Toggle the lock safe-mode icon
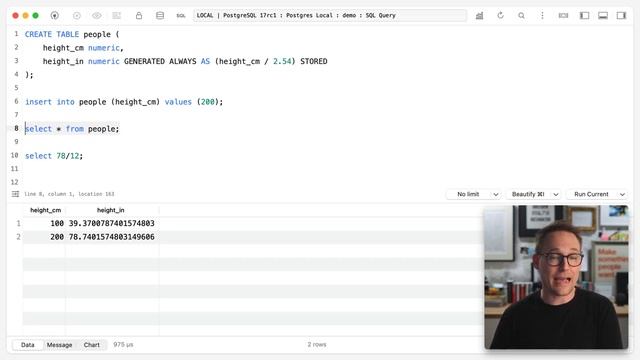Screen dimensions: 640x360 139,16
